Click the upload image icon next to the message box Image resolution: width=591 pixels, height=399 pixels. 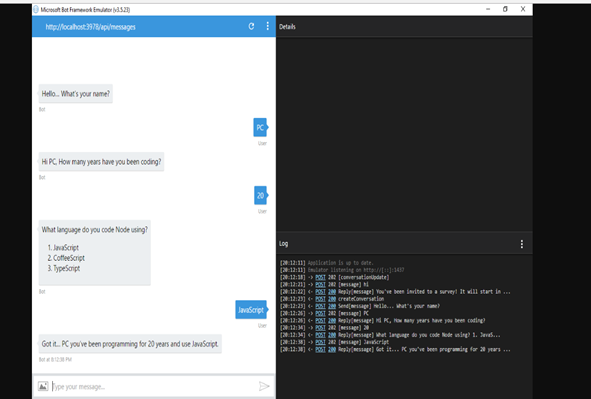pyautogui.click(x=43, y=386)
